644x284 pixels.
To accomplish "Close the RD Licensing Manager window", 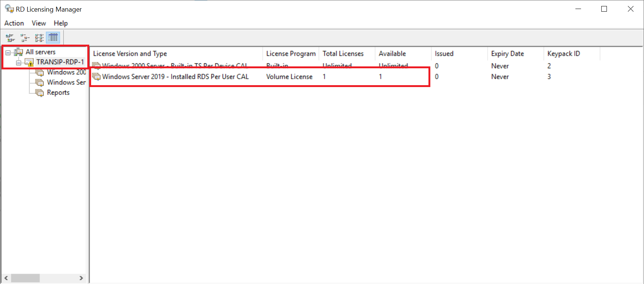I will [631, 9].
